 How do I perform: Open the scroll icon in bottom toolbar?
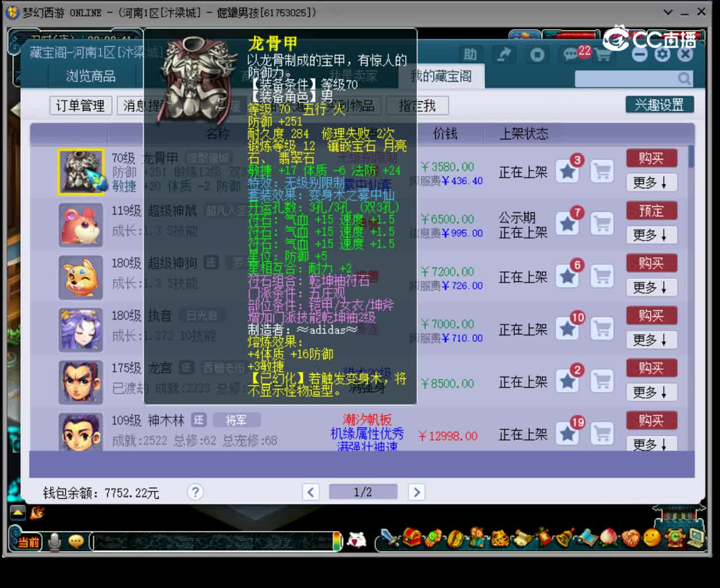522,538
